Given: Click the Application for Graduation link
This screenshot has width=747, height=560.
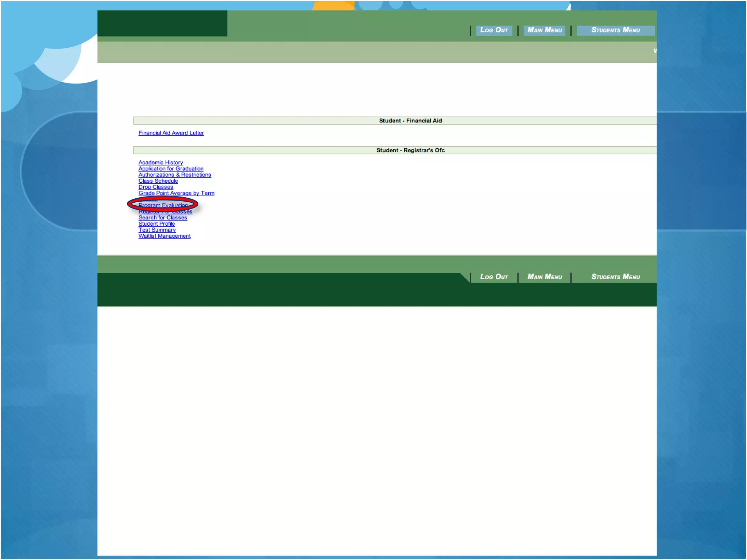Looking at the screenshot, I should click(x=171, y=169).
